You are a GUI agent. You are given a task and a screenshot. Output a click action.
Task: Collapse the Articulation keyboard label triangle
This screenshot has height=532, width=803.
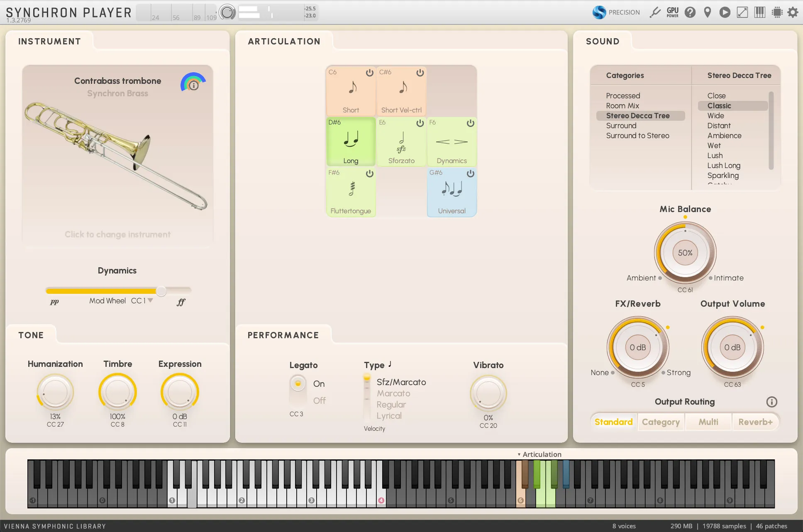click(x=519, y=454)
